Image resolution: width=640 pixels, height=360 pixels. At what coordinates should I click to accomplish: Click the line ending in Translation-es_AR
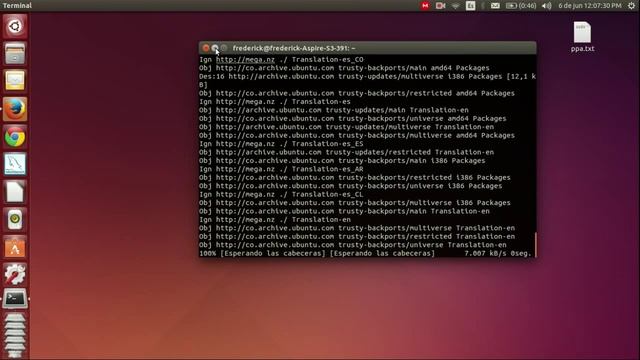coord(281,169)
